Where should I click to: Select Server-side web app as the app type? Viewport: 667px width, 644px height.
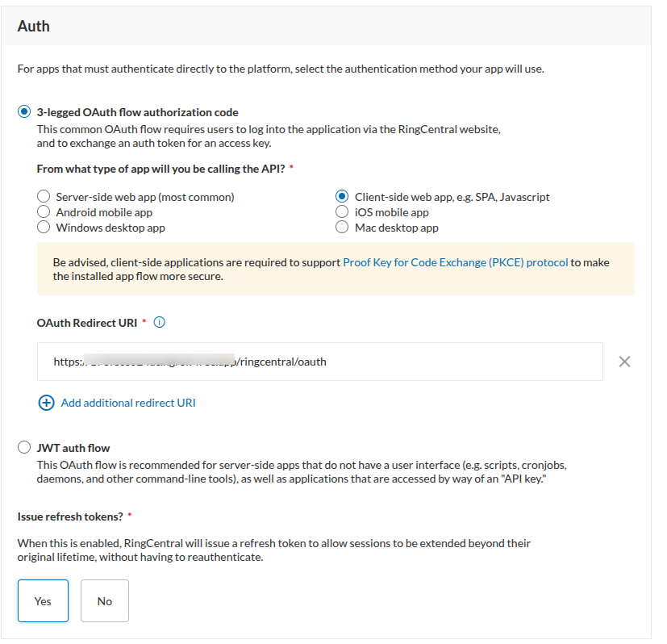43,196
